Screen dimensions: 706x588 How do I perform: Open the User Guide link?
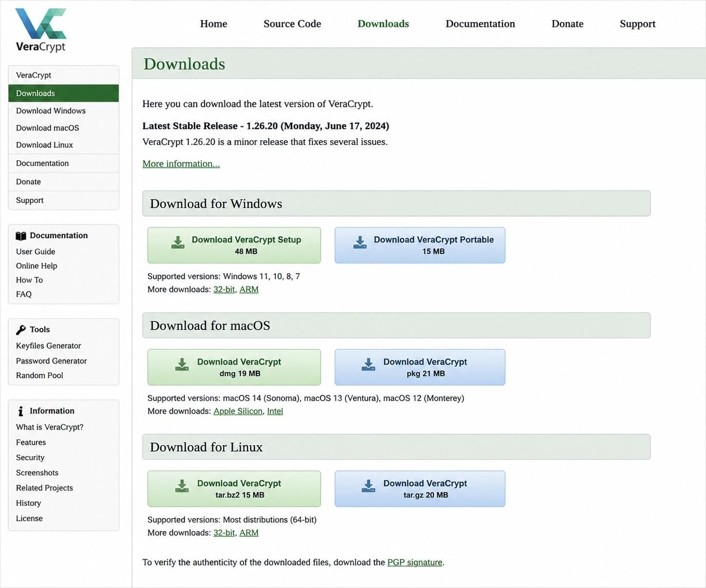coord(35,252)
